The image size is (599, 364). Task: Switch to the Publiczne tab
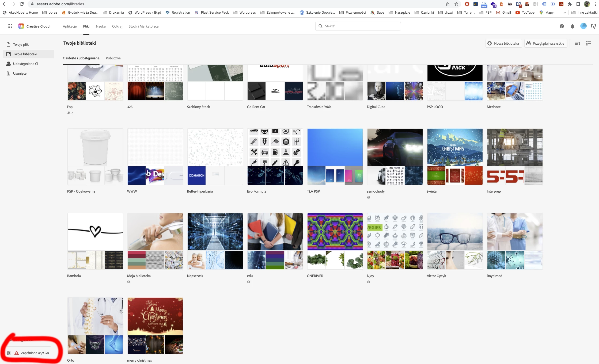(113, 58)
